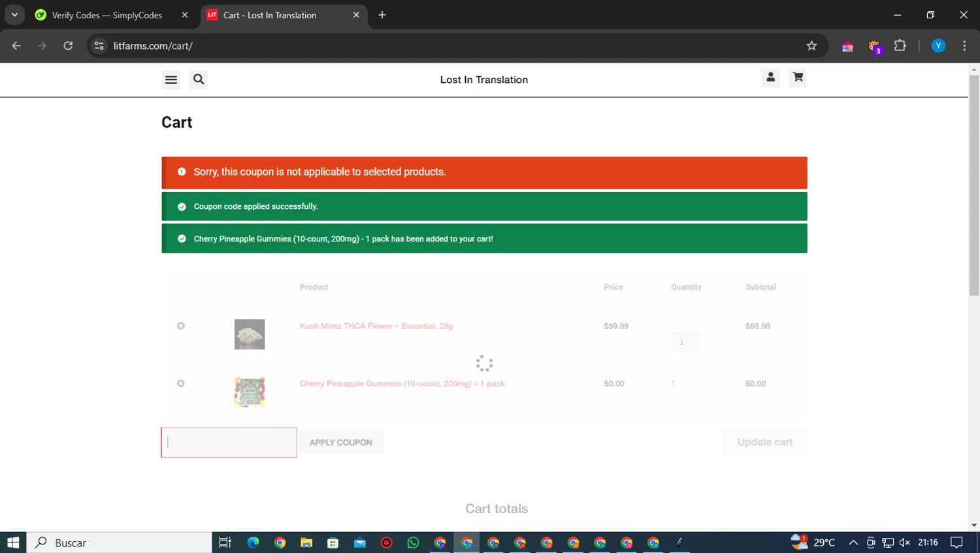Click the coupon not applicable error message

[485, 172]
